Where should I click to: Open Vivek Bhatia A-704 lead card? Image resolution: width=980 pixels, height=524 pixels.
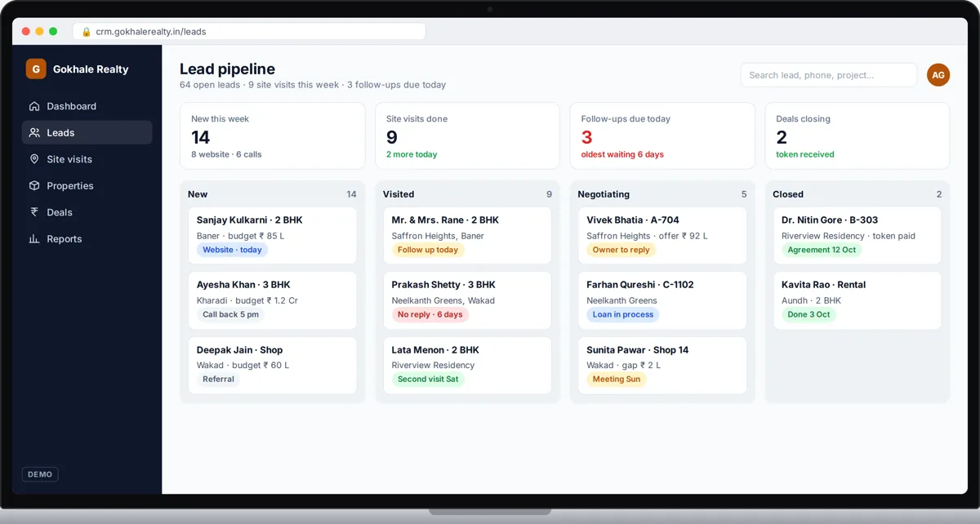click(x=662, y=236)
